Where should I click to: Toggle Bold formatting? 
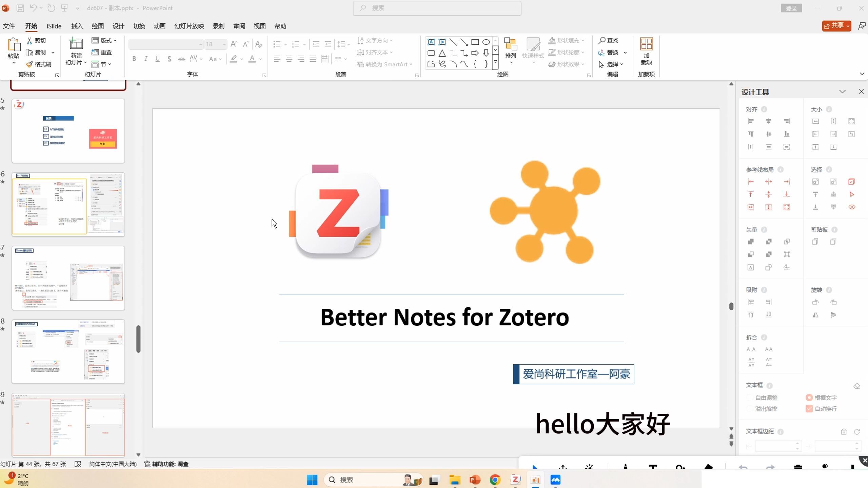click(x=134, y=59)
